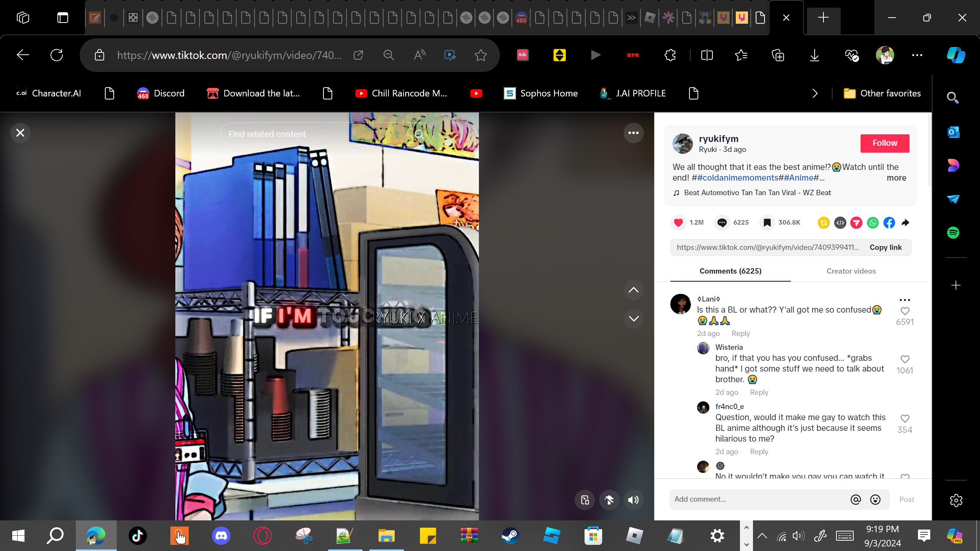
Task: Expand the caption by clicking "more"
Action: point(896,178)
